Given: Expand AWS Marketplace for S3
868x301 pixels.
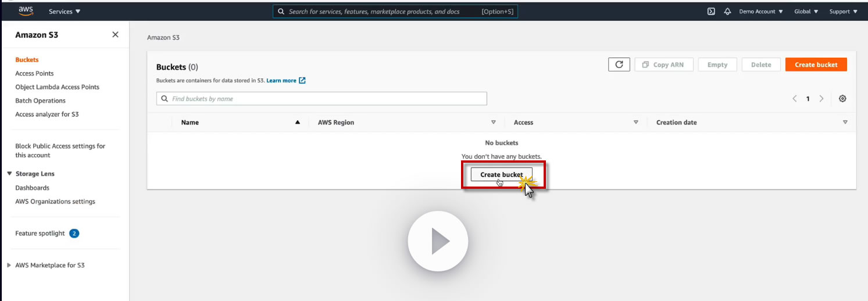Looking at the screenshot, I should click(9, 265).
